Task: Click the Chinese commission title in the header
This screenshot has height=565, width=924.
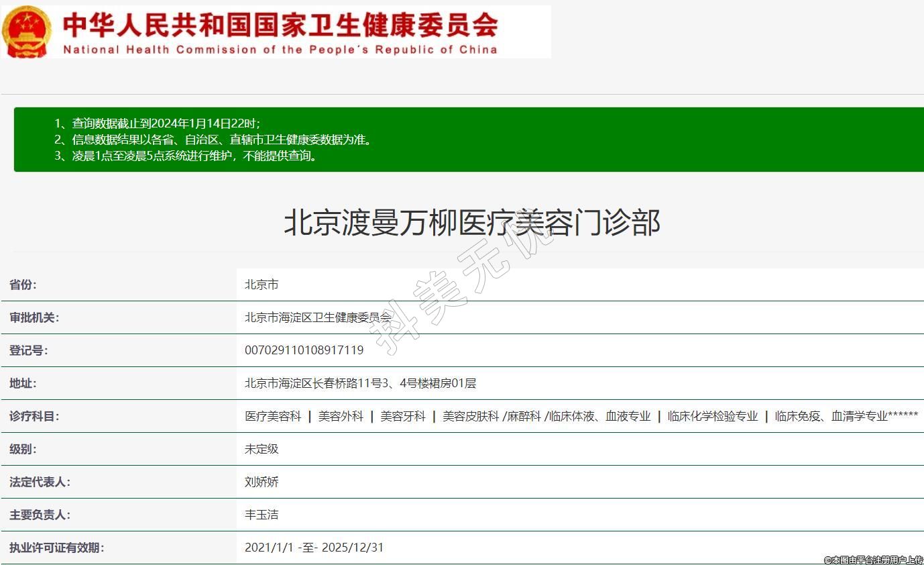Action: tap(280, 25)
